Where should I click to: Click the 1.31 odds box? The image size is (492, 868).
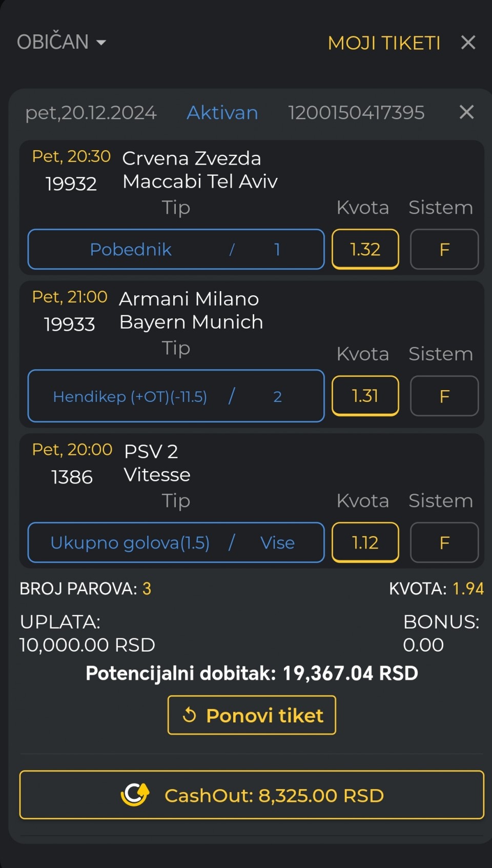pos(365,396)
